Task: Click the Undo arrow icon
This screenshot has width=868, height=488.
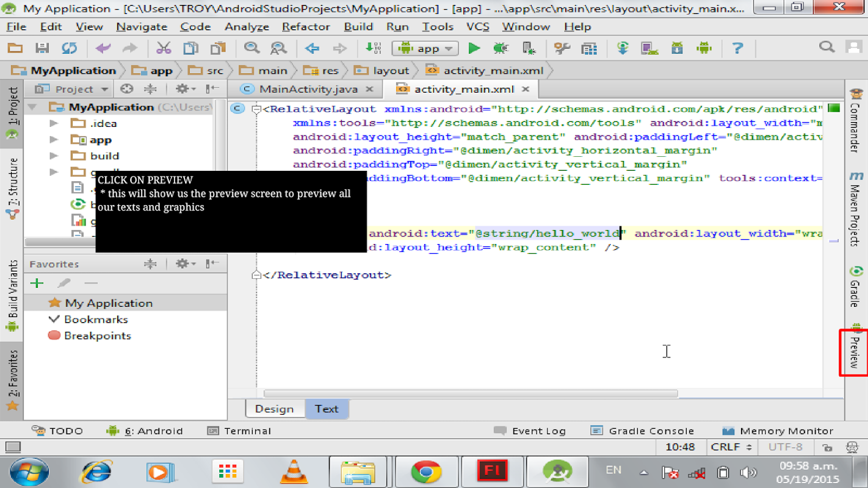Action: (103, 48)
